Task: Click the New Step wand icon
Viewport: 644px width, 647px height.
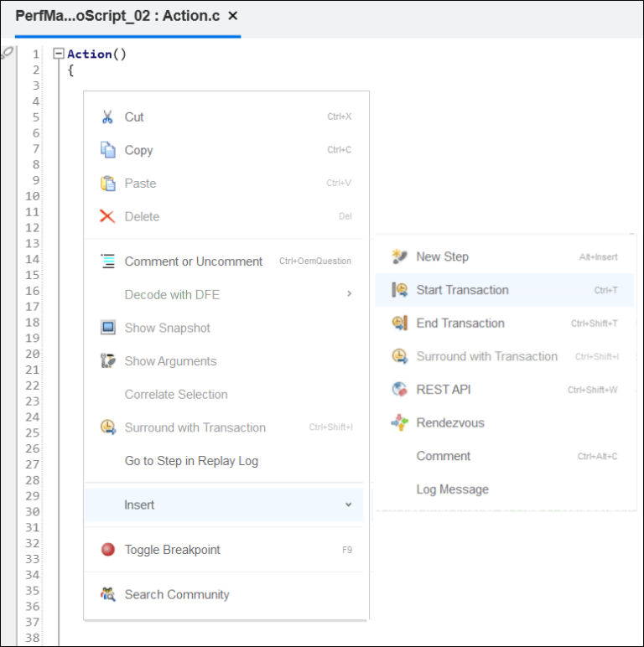Action: (399, 257)
